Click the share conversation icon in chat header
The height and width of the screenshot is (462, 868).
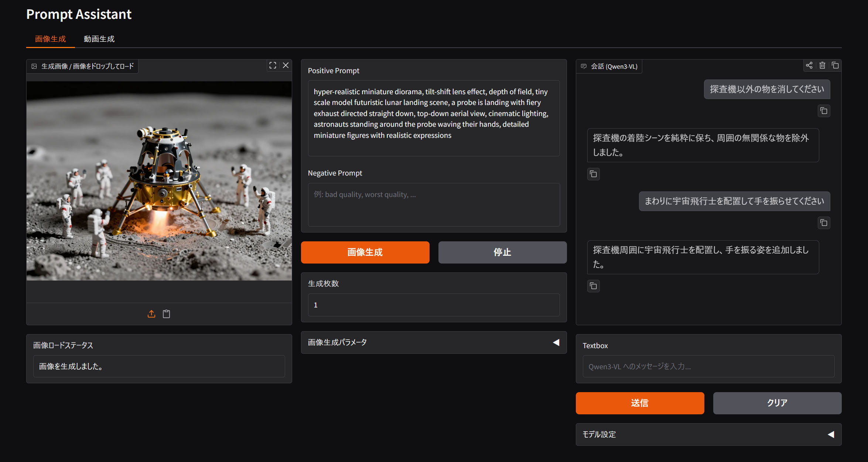(809, 65)
